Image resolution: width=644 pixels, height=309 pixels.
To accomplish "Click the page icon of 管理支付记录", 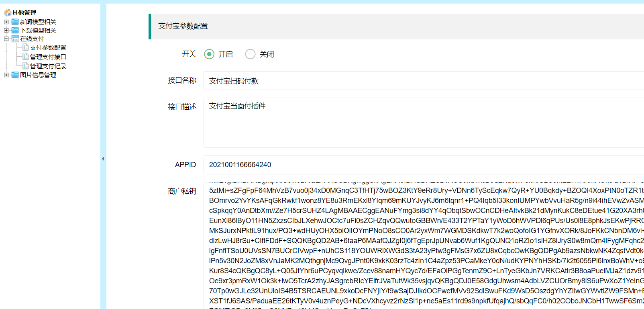I will [26, 66].
